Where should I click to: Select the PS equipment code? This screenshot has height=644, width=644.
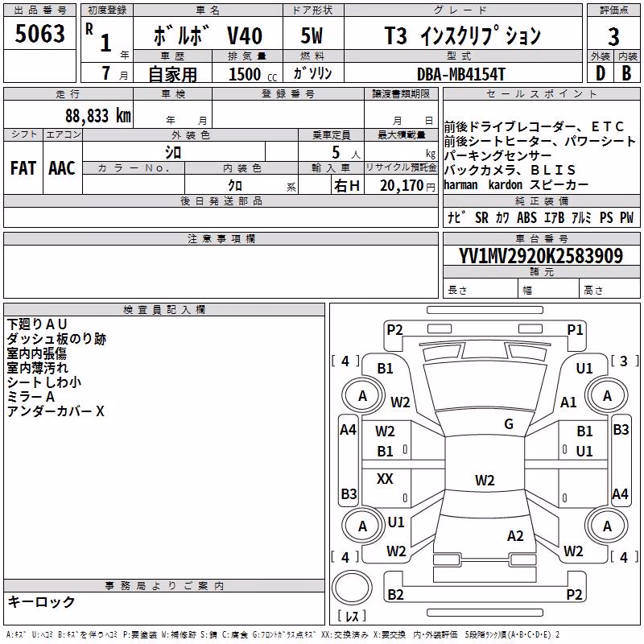point(606,217)
